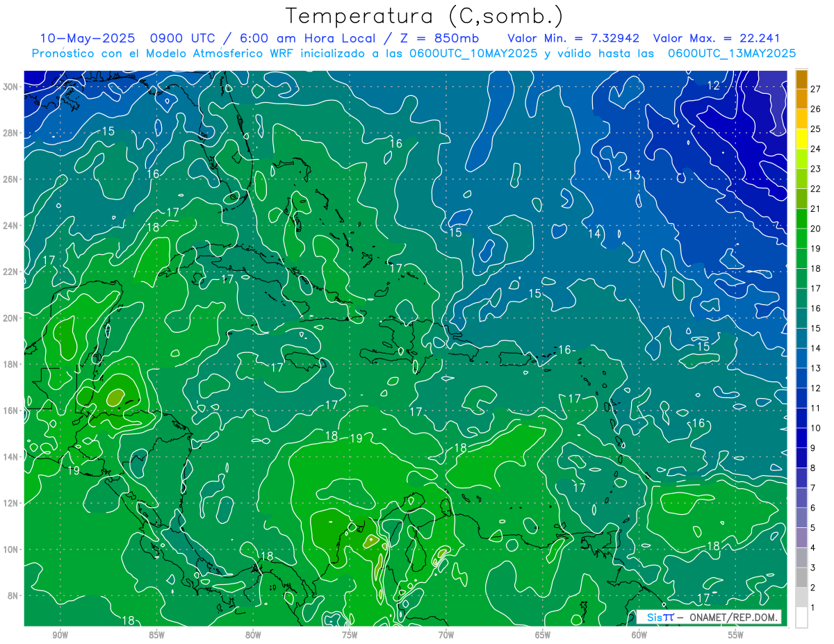Click the "3" label on the color scale

click(x=813, y=568)
